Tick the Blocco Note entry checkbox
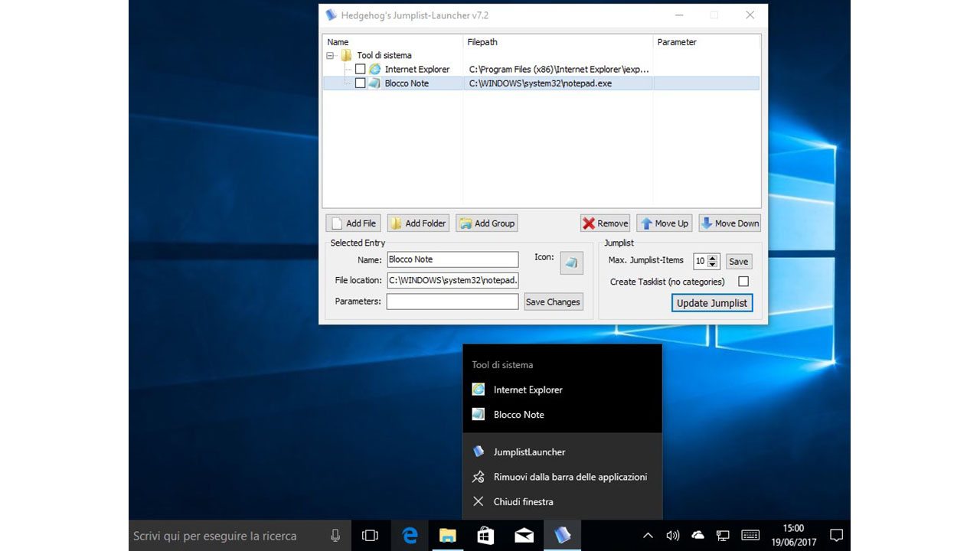Screen dimensions: 980x551 (360, 83)
